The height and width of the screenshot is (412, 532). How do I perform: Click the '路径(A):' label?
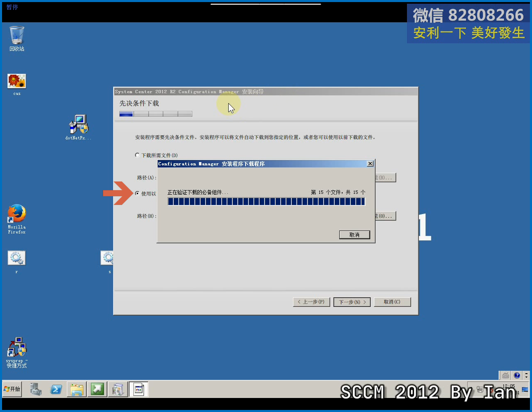click(x=147, y=177)
